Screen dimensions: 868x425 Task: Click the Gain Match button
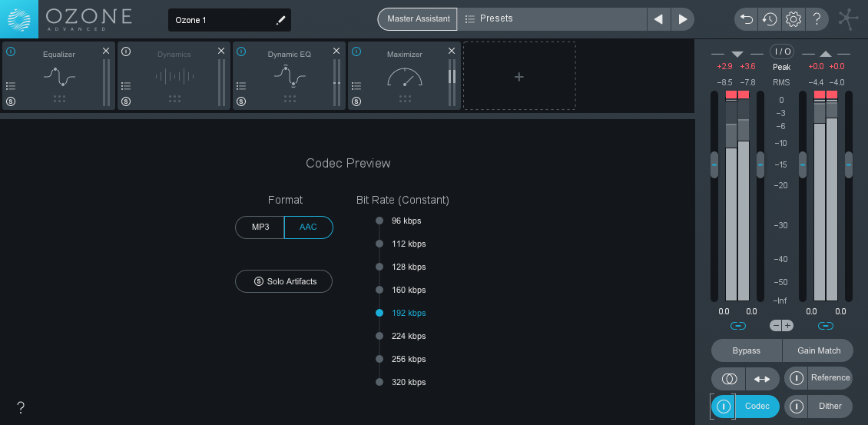818,350
